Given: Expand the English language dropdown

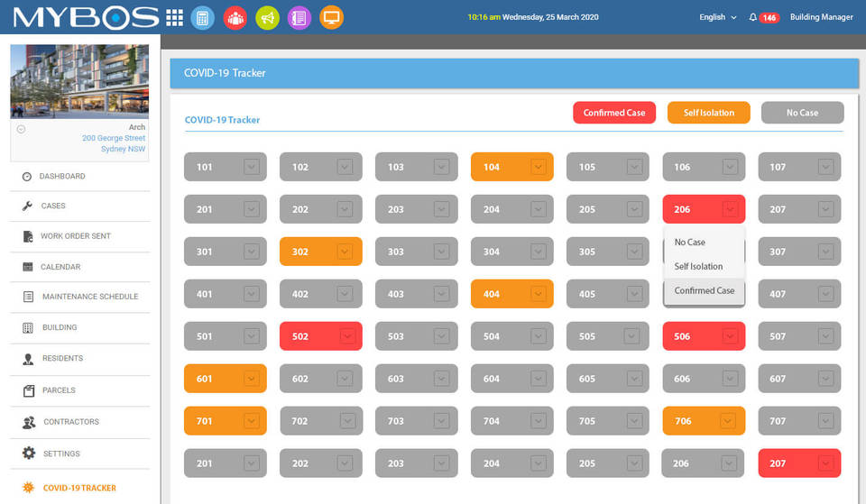Looking at the screenshot, I should click(x=717, y=17).
